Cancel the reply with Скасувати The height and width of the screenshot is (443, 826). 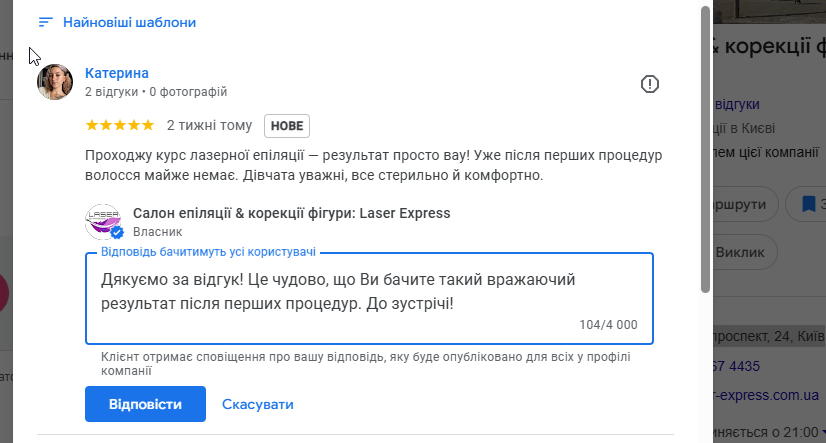click(258, 404)
